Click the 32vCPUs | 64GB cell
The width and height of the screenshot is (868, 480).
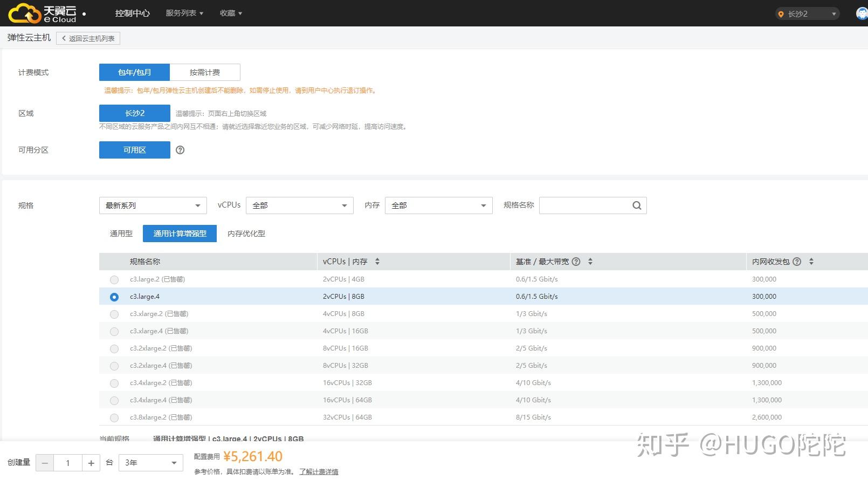coord(348,417)
